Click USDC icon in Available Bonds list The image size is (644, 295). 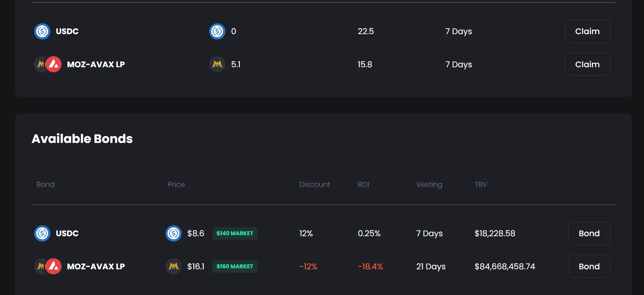pyautogui.click(x=42, y=233)
